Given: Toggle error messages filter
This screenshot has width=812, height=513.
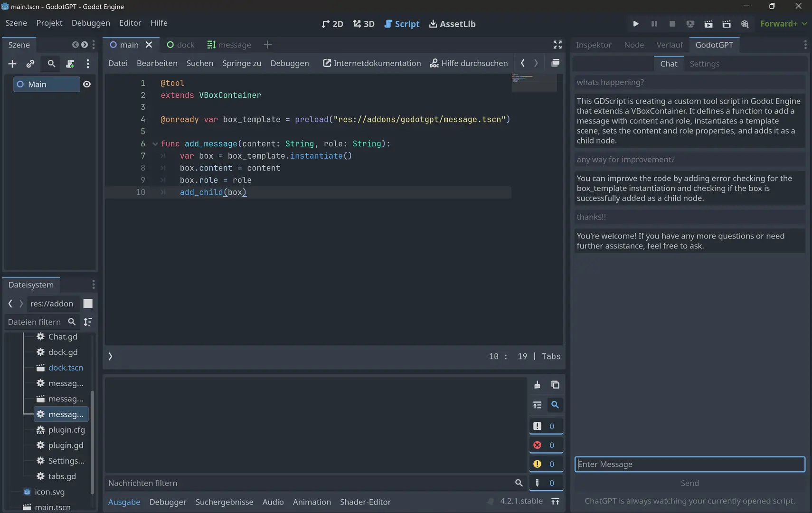Looking at the screenshot, I should 546,446.
